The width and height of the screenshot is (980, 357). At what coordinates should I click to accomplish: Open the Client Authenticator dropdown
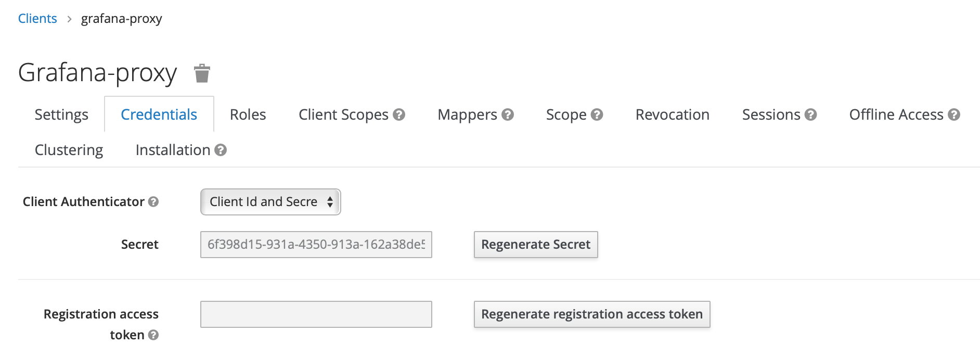pyautogui.click(x=270, y=202)
